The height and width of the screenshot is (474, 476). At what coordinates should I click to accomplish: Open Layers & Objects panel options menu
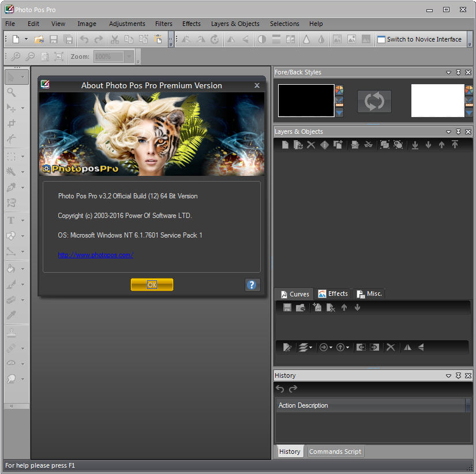(448, 131)
